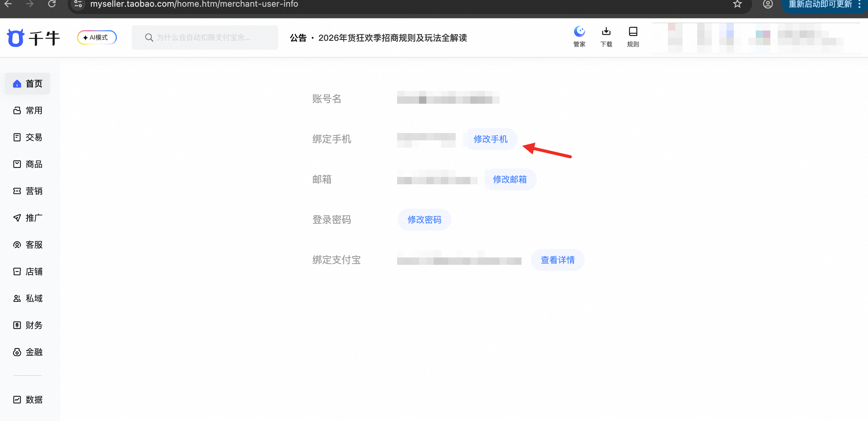
Task: Open the 金融 sidebar menu item
Action: coord(28,352)
